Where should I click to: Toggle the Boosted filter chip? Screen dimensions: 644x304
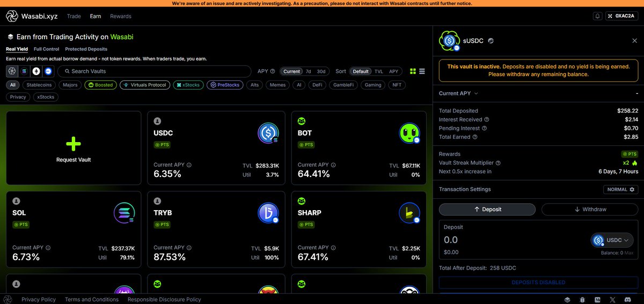[101, 85]
